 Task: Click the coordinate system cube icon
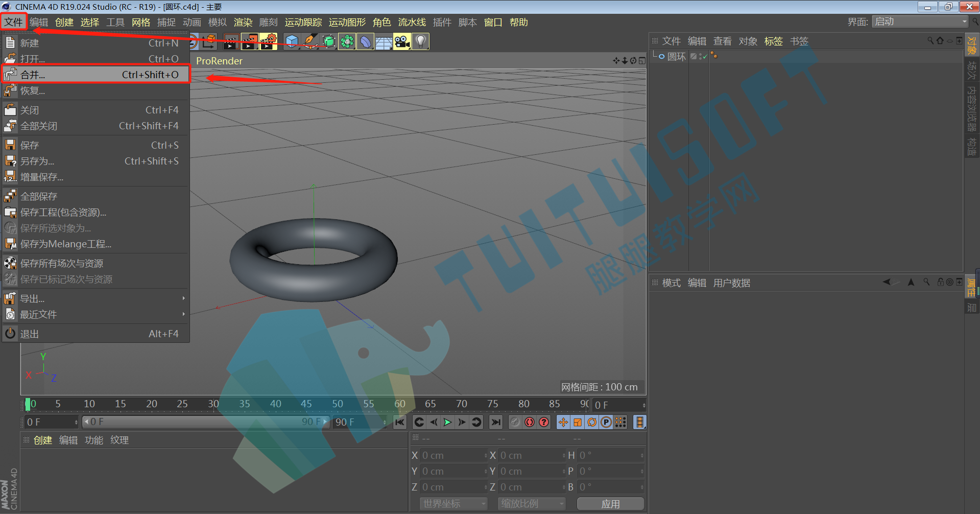click(208, 41)
